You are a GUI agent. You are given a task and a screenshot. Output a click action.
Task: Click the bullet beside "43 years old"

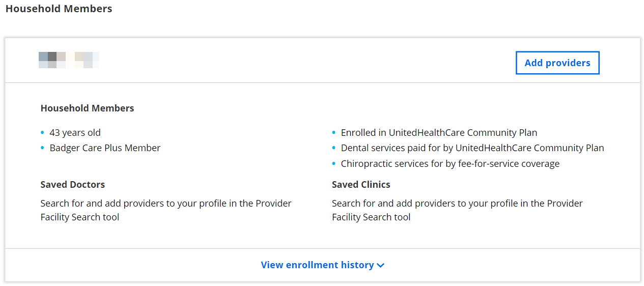[x=43, y=133]
